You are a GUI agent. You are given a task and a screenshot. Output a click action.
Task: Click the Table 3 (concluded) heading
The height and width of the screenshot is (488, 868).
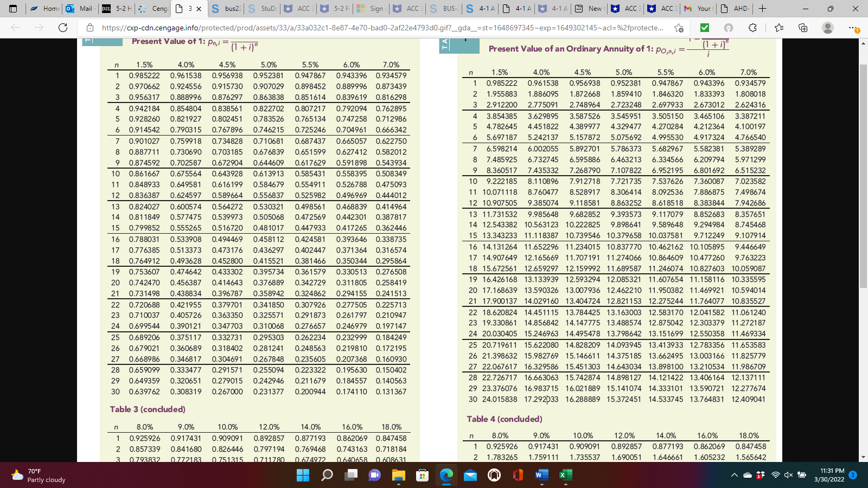coord(148,409)
